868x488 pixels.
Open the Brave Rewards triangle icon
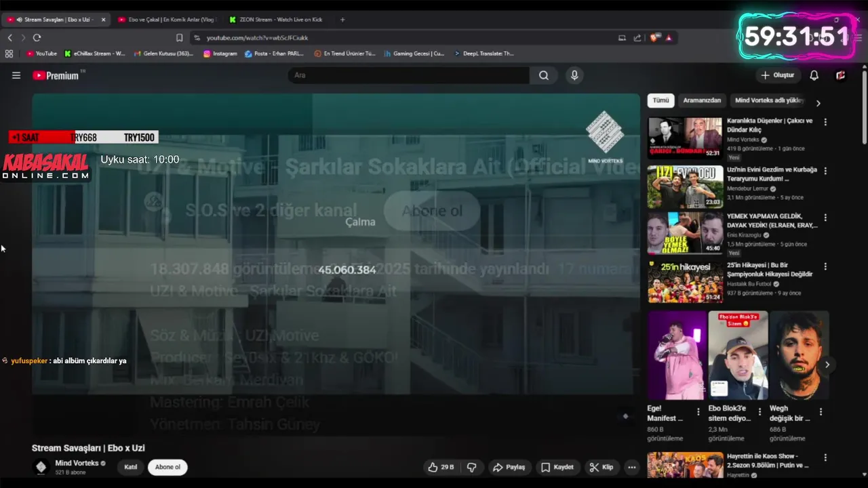click(669, 38)
